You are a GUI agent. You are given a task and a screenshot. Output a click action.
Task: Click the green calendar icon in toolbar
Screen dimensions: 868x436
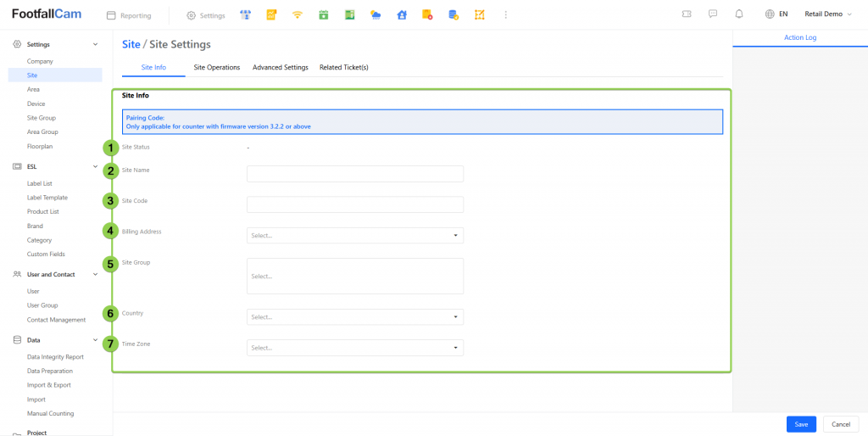pos(323,15)
